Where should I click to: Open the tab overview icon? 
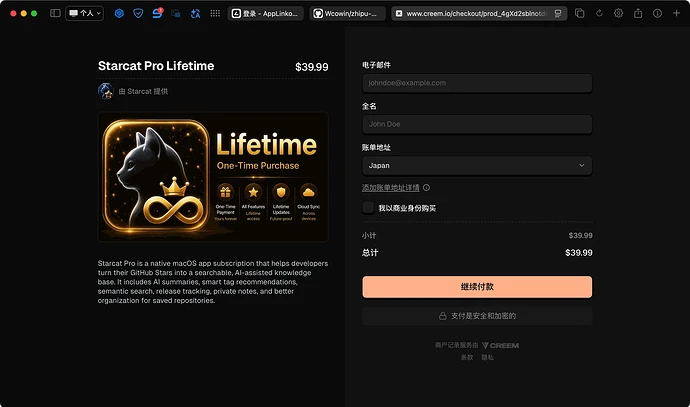pos(580,13)
